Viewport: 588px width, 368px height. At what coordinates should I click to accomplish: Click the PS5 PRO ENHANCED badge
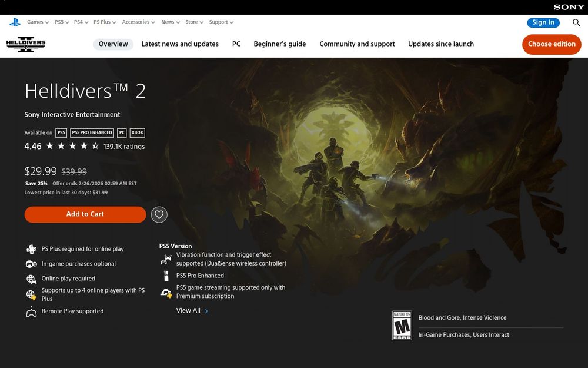coord(92,132)
